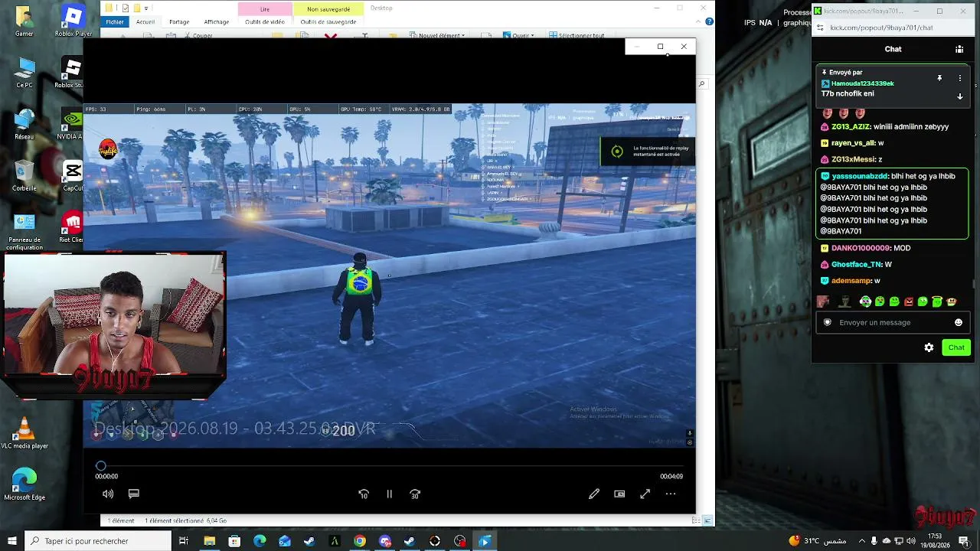The image size is (980, 551).
Task: Launch Microsoft Edge from the desktop
Action: pos(24,484)
